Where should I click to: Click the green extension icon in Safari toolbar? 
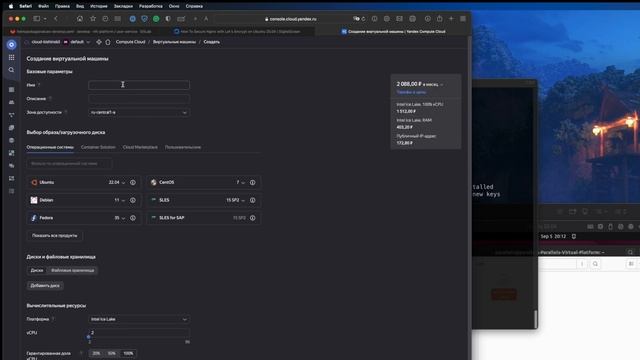tap(156, 19)
